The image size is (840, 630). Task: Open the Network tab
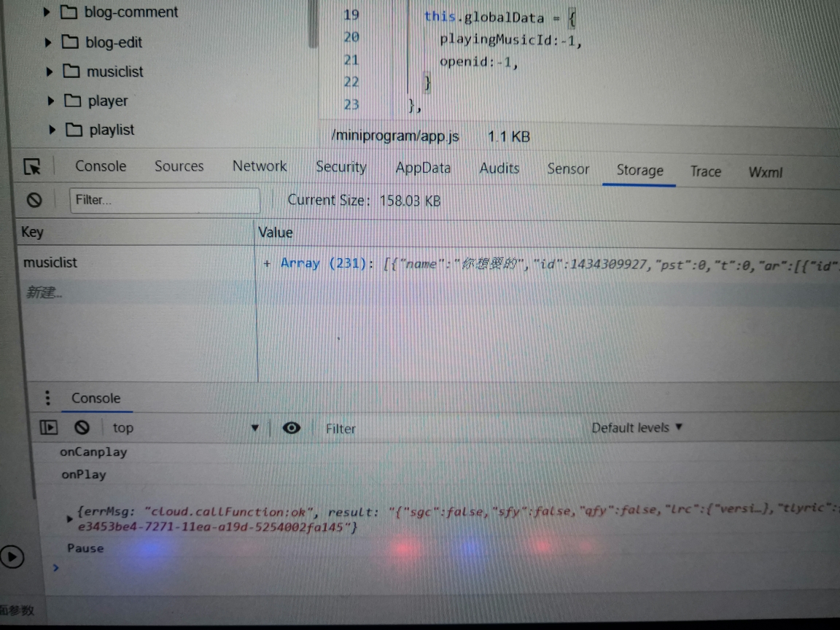(x=260, y=166)
